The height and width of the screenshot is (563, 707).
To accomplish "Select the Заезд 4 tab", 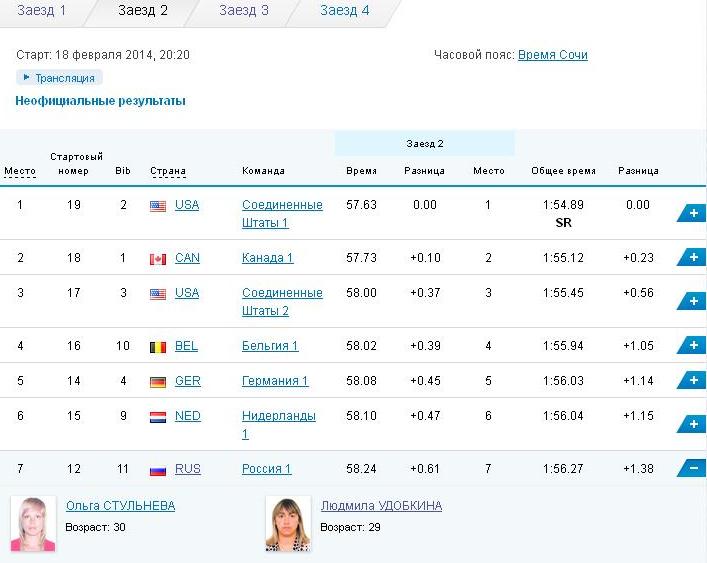I will coord(344,10).
